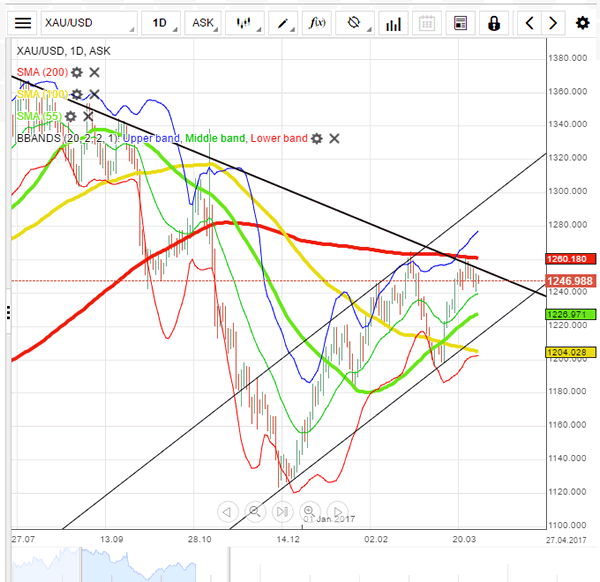Screen dimensions: 600x582
Task: Toggle the volume bars icon
Action: [x=393, y=23]
